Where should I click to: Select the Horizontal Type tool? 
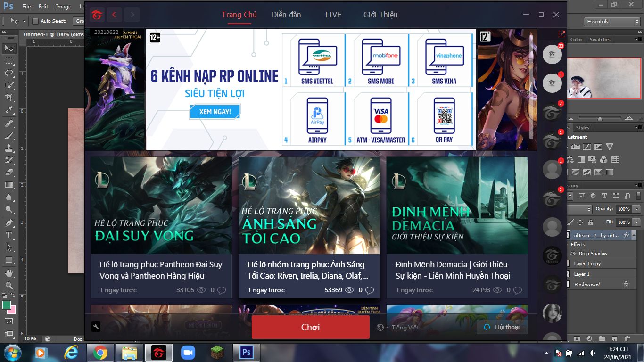pos(9,235)
